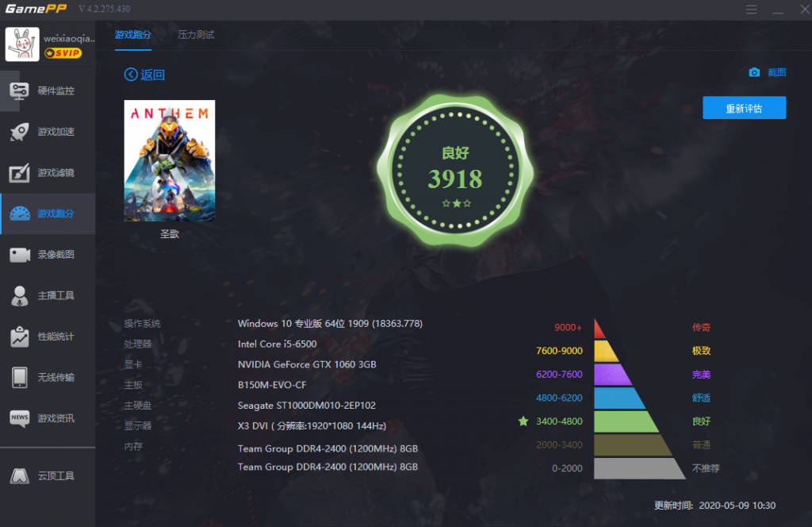Click the B150M-EVO-CF motherboard text
The width and height of the screenshot is (812, 527).
coord(272,385)
